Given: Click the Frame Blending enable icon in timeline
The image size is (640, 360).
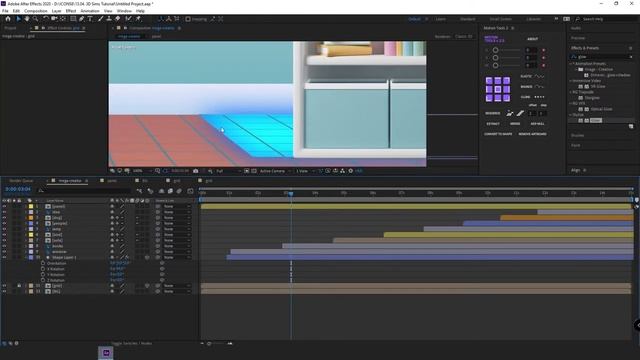Looking at the screenshot, I should point(170,191).
